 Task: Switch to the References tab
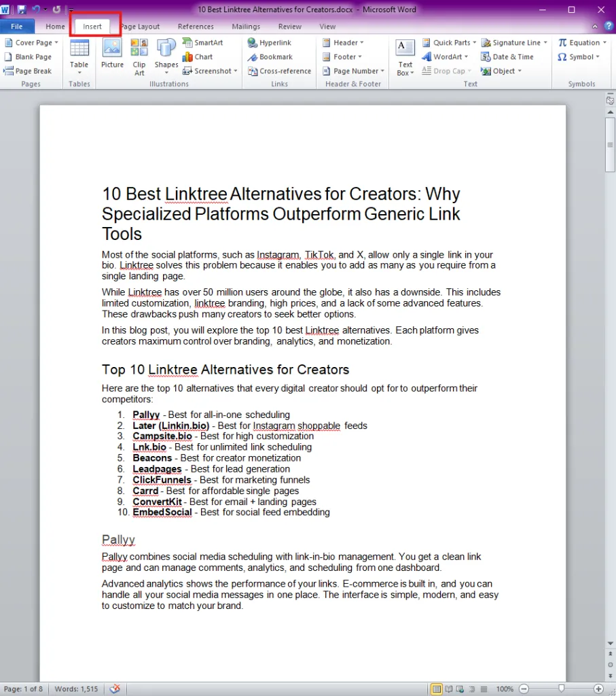(196, 27)
